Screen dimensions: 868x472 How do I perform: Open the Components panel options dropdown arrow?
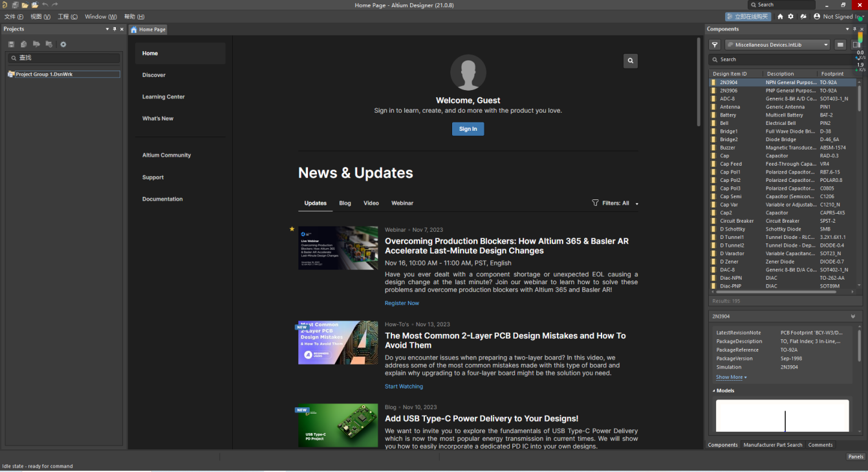click(847, 28)
